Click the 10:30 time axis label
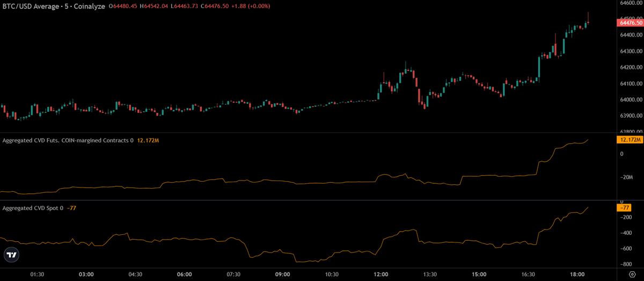The image size is (644, 281). 332,274
